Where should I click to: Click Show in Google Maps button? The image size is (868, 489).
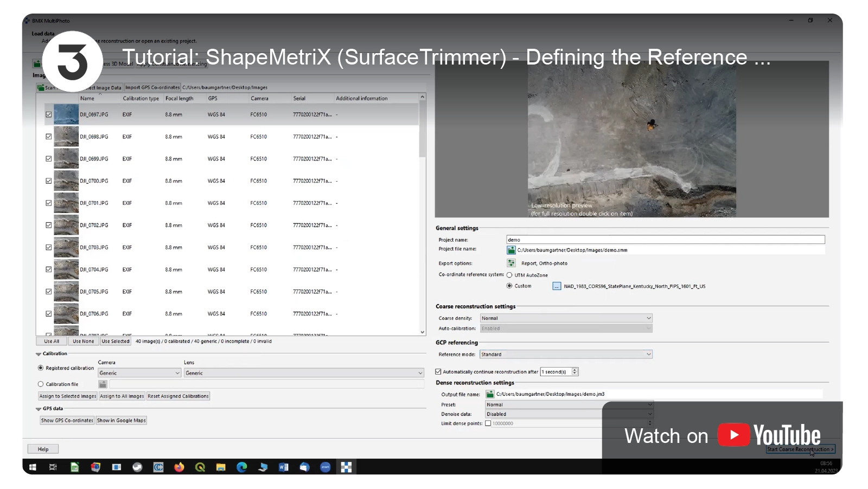[x=121, y=421]
